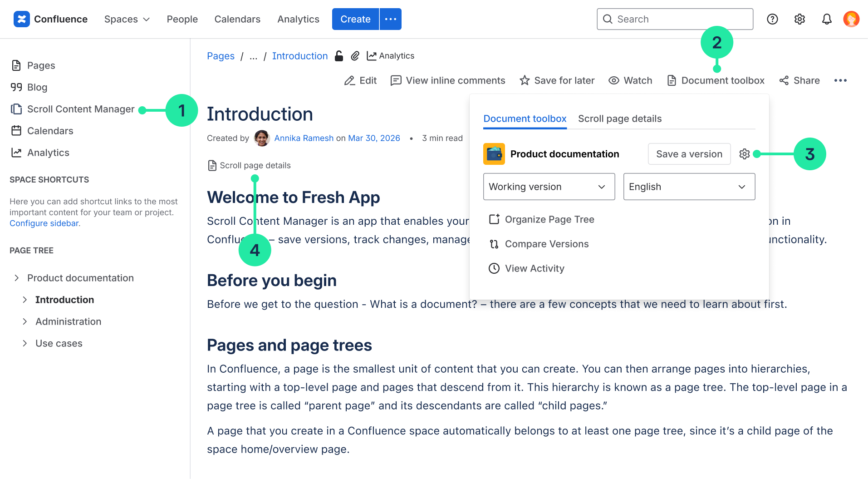
Task: Click the Save a version button
Action: point(689,154)
